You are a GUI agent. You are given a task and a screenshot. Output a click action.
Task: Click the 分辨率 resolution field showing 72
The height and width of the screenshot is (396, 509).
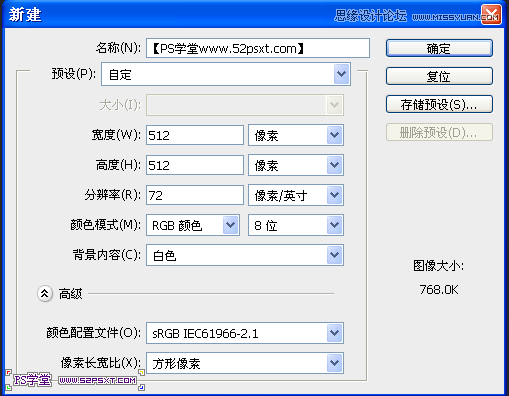click(195, 195)
